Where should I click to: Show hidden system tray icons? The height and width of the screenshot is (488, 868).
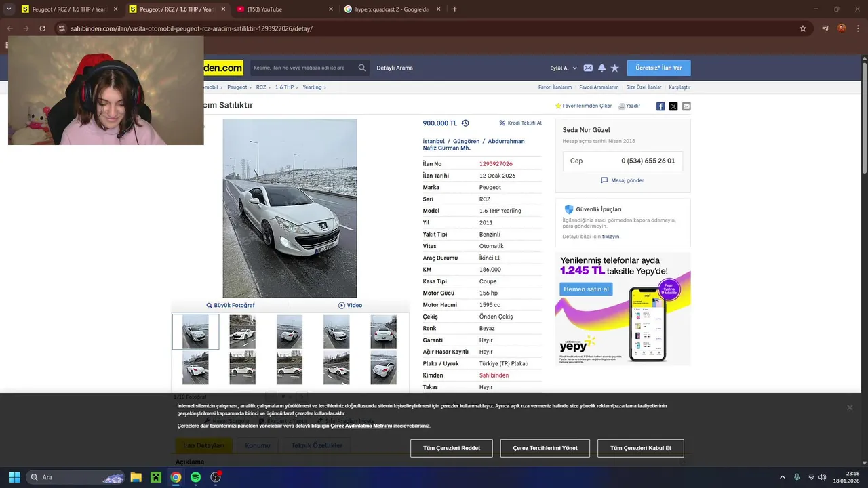coord(782,477)
